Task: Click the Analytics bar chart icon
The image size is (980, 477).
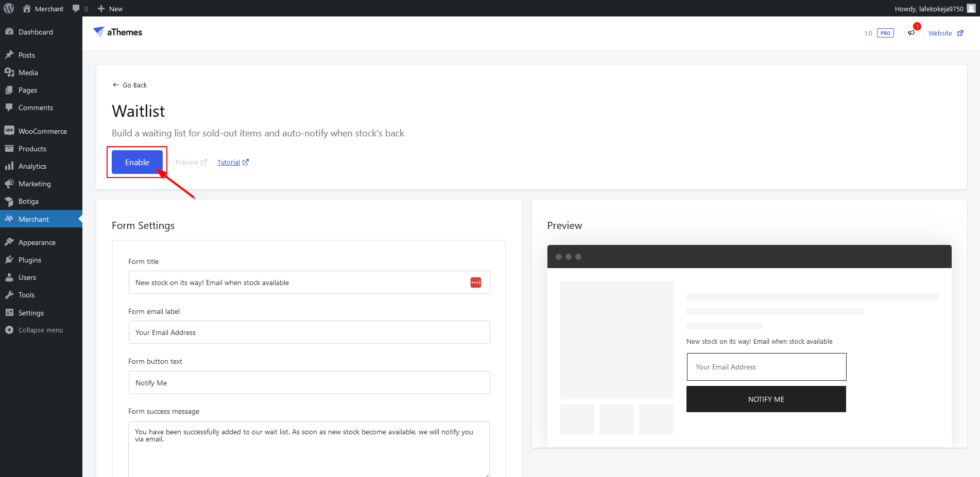Action: 9,166
